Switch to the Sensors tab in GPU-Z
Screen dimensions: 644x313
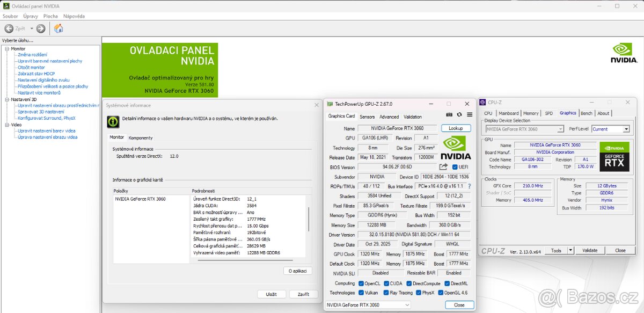pyautogui.click(x=367, y=117)
